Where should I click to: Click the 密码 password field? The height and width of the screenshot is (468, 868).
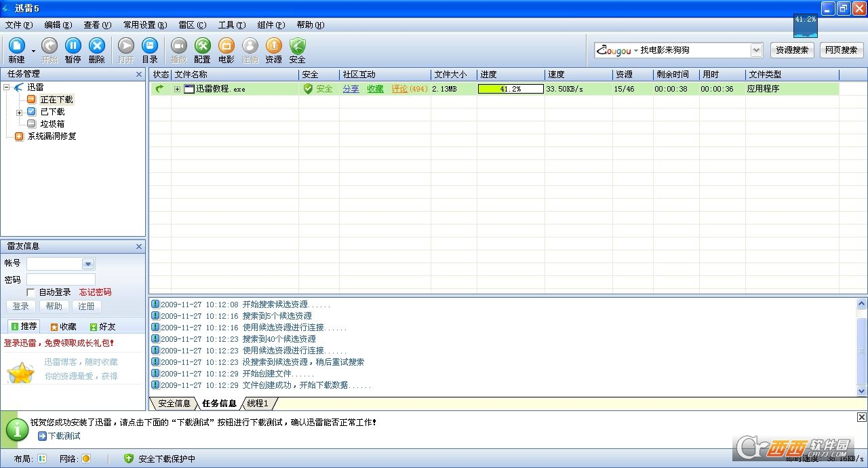(x=61, y=279)
